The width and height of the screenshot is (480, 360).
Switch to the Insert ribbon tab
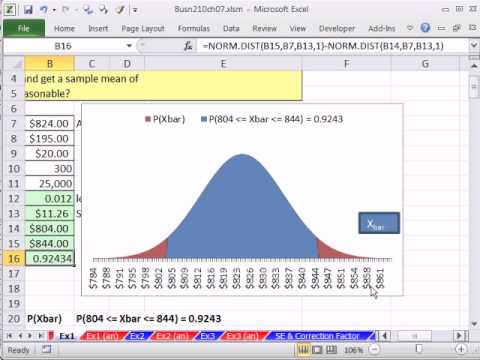click(98, 29)
